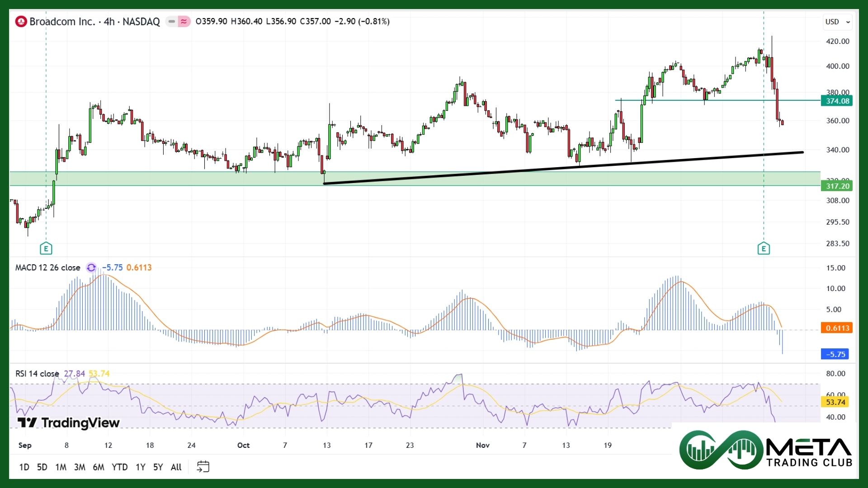
Task: Open the USD currency dropdown
Action: pyautogui.click(x=837, y=22)
